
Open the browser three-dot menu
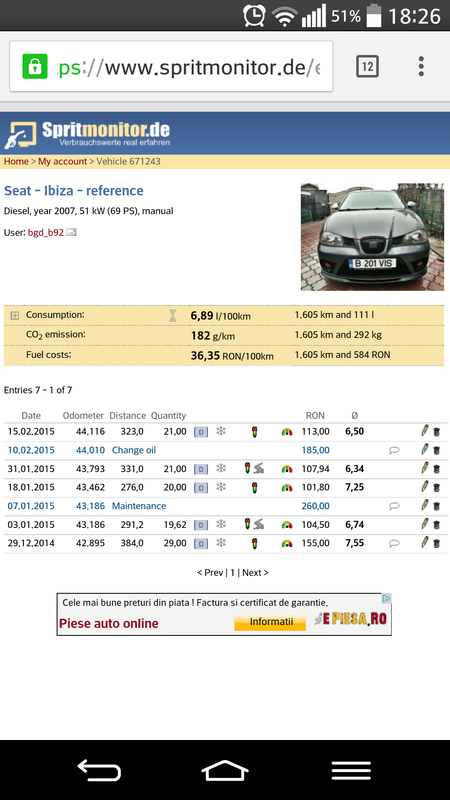(421, 66)
